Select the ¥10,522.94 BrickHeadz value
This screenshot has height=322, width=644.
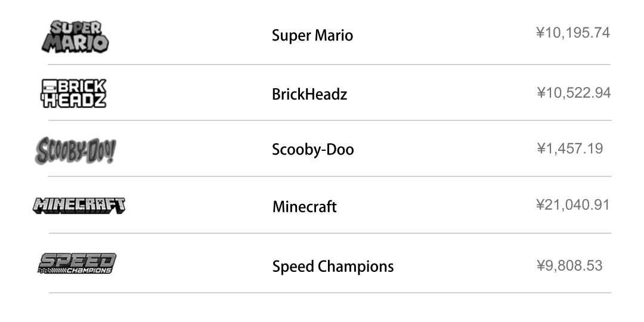click(x=574, y=93)
